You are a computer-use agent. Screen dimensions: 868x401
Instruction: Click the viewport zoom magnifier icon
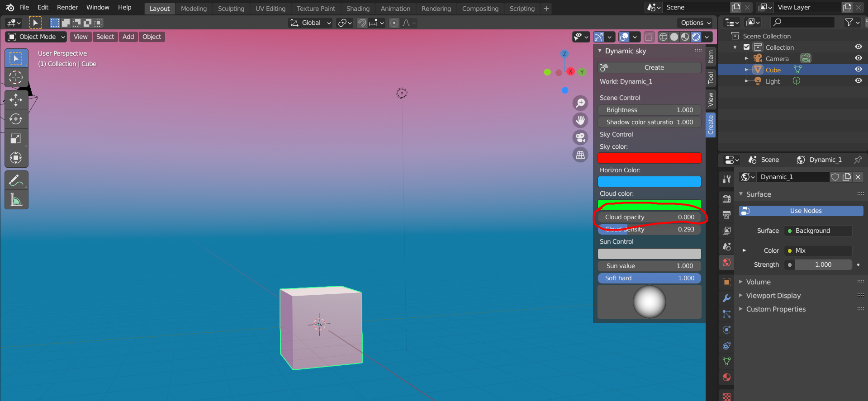[580, 103]
